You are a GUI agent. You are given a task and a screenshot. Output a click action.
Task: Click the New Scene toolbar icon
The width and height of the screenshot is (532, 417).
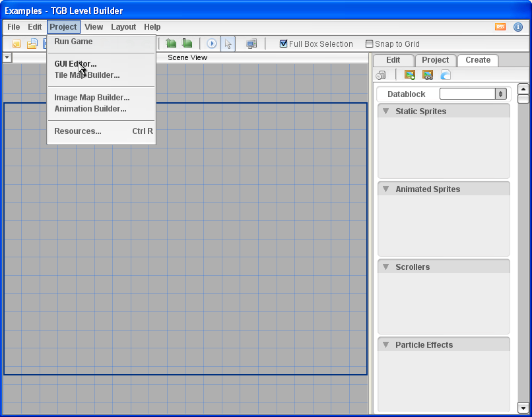coord(17,44)
